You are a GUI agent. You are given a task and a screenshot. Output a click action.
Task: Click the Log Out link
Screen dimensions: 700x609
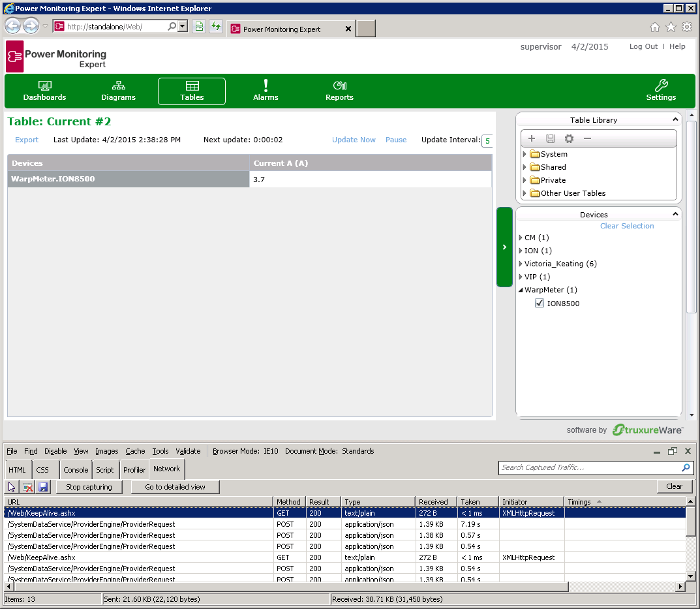[x=643, y=46]
